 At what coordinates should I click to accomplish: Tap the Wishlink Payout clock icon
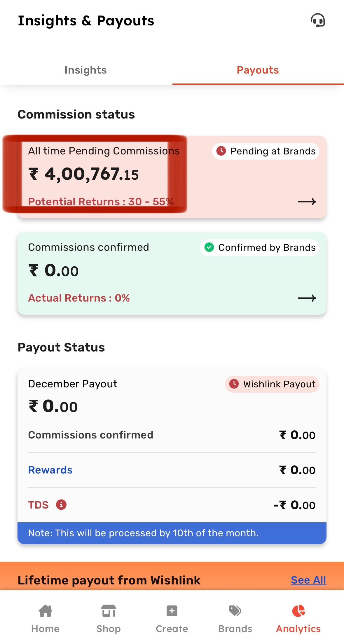tap(234, 384)
